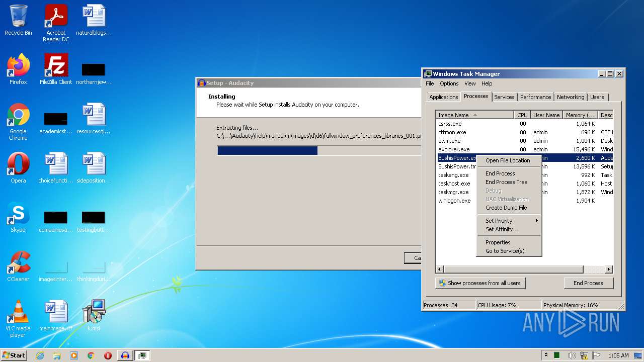The width and height of the screenshot is (644, 362).
Task: Launch Skype desktop shortcut
Action: 18,217
